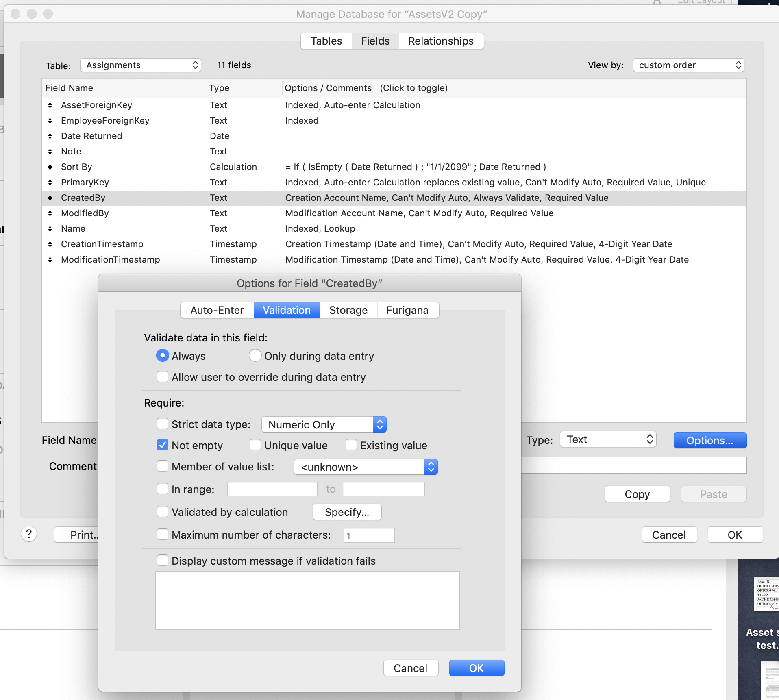
Task: Enable Maximum number of characters checkbox
Action: (x=163, y=535)
